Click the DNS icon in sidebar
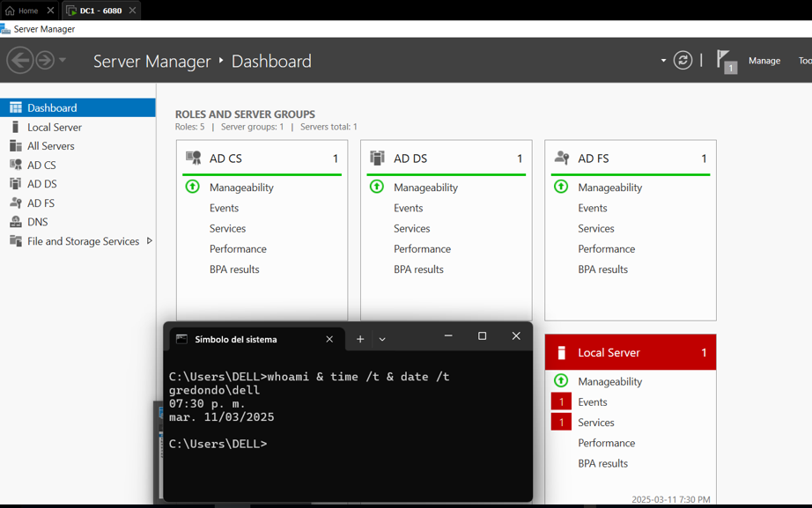 point(16,222)
